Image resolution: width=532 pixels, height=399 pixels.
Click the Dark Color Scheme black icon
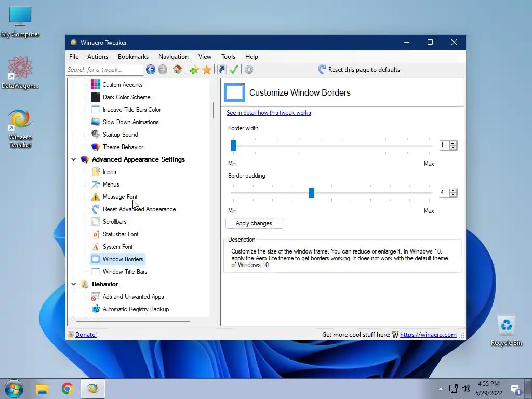(96, 97)
